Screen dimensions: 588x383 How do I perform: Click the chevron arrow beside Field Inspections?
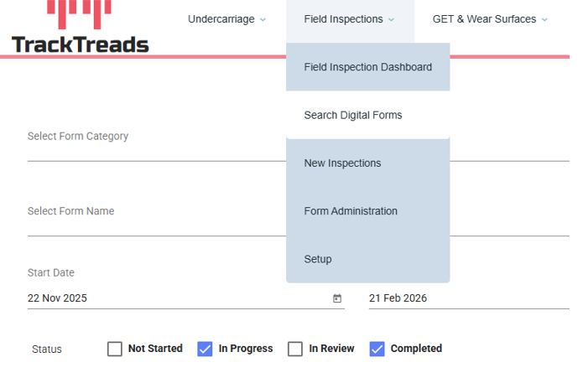392,19
